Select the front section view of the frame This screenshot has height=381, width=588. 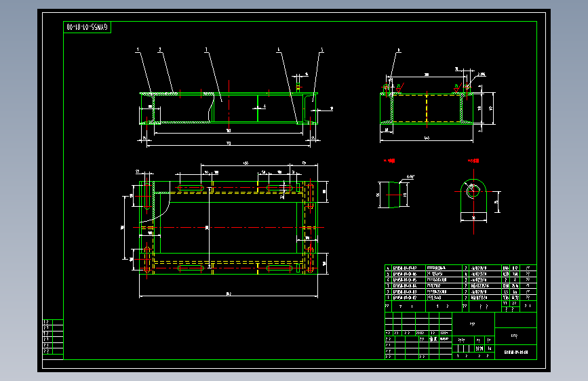(229, 108)
